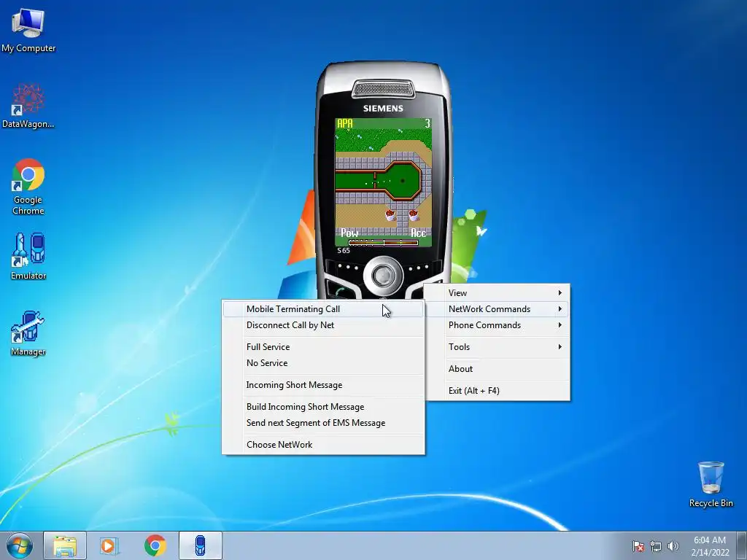
Task: Expand the View submenu
Action: (x=498, y=293)
